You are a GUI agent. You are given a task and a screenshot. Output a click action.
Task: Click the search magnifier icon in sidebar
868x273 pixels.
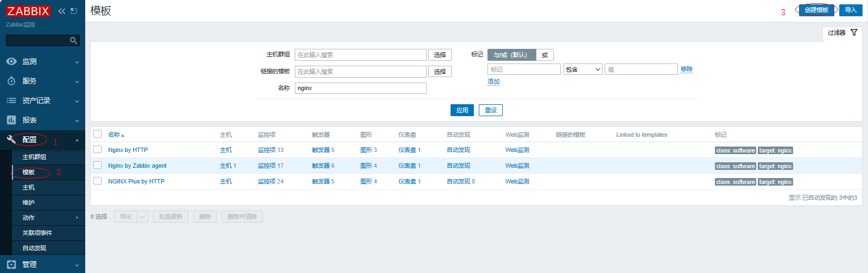[x=73, y=41]
